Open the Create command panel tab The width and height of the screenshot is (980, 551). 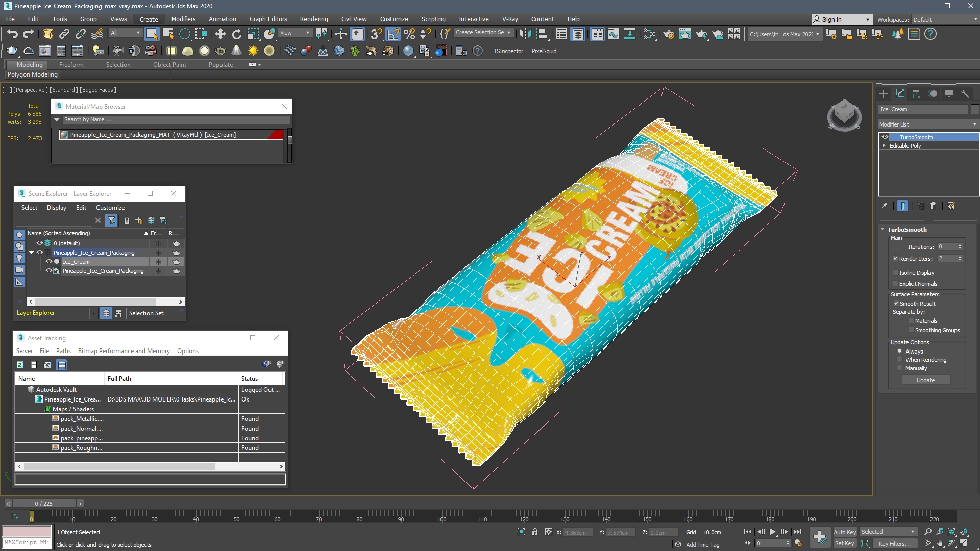coord(884,94)
